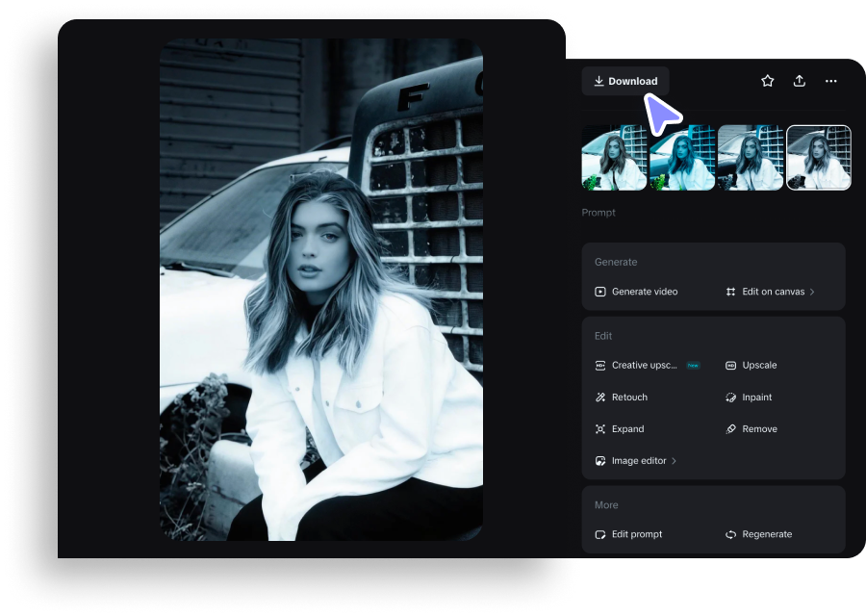The height and width of the screenshot is (616, 866).
Task: Click the Download button
Action: (x=625, y=81)
